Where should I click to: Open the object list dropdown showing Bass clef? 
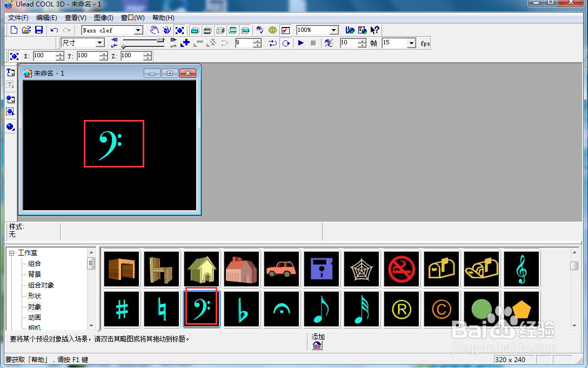coord(138,30)
